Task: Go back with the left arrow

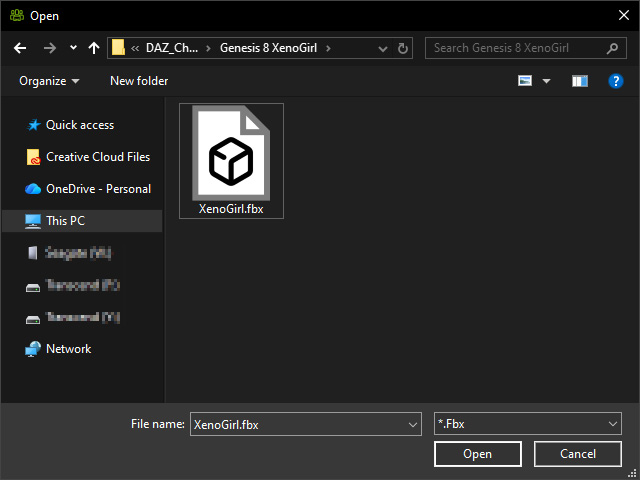Action: tap(20, 48)
